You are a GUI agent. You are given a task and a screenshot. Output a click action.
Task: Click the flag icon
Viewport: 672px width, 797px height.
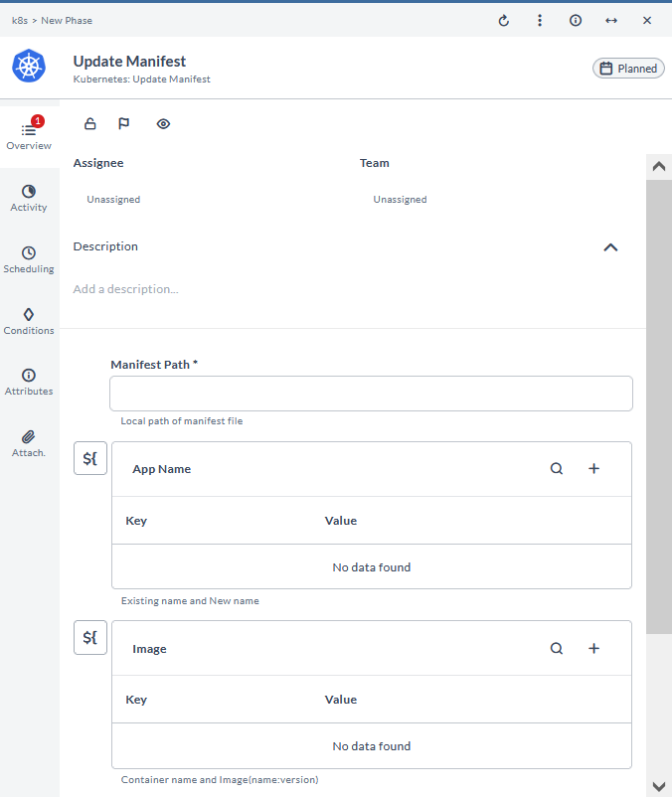124,124
